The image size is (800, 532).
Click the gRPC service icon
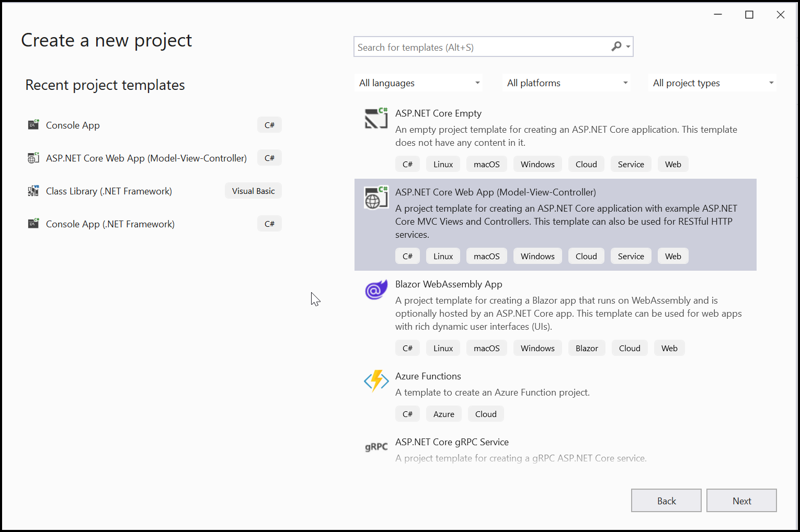coord(376,447)
